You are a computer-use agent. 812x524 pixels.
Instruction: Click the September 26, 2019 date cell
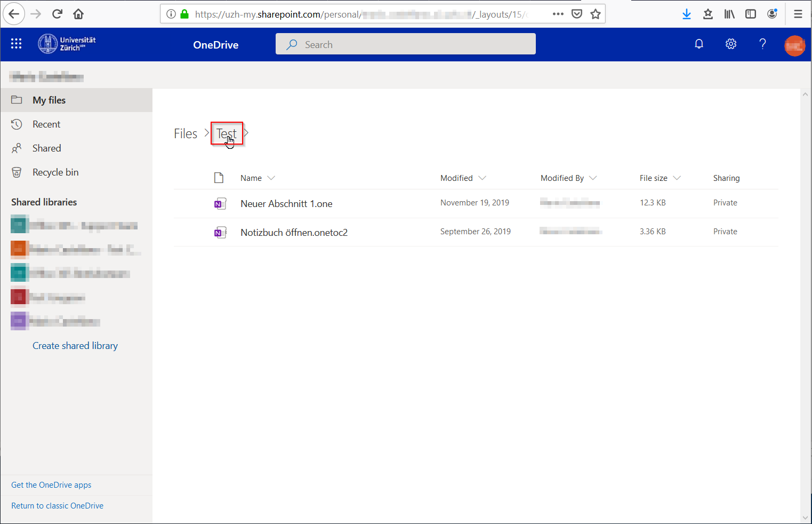click(476, 231)
